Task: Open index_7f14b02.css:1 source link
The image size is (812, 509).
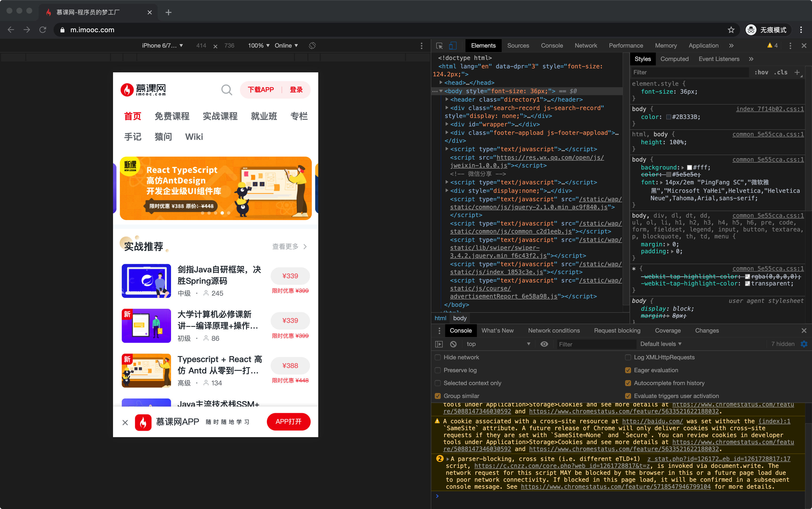Action: (770, 109)
